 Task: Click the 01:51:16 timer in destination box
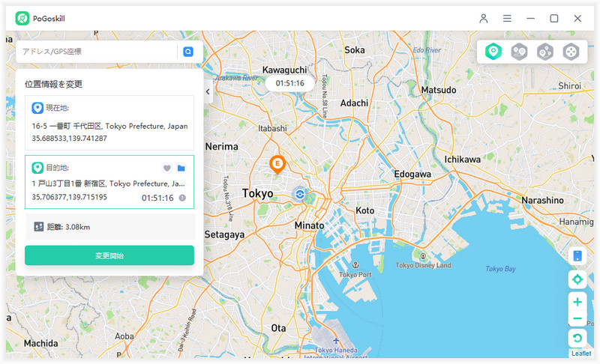(x=157, y=198)
